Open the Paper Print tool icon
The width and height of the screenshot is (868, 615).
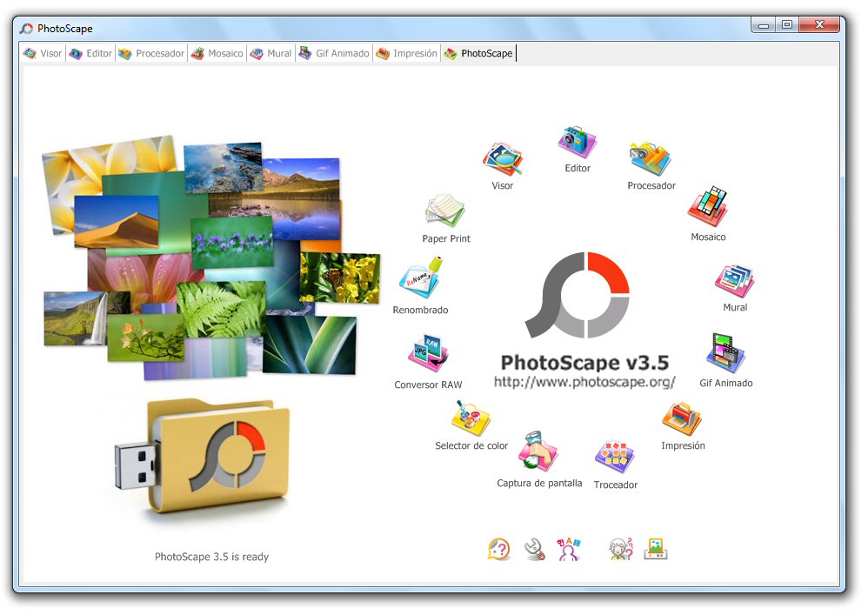click(445, 211)
